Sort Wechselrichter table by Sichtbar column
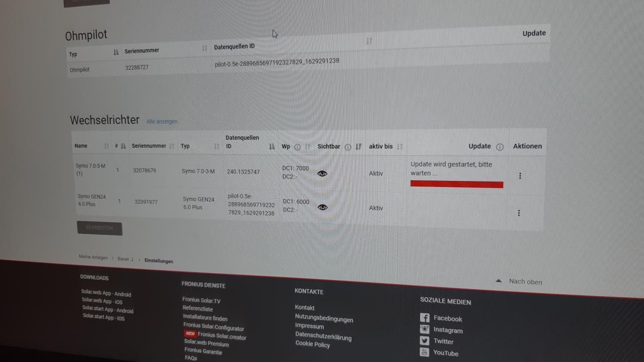This screenshot has width=644, height=362. click(358, 147)
